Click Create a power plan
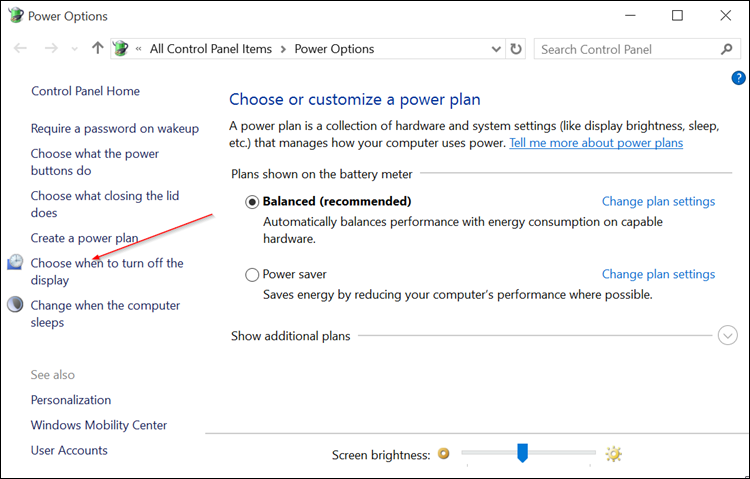This screenshot has width=750, height=479. coord(85,238)
